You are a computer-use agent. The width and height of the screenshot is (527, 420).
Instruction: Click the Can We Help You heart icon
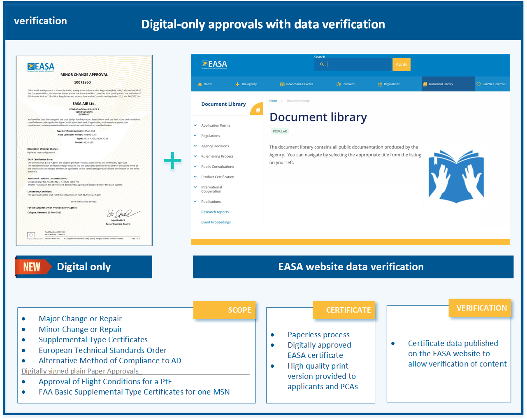[478, 84]
